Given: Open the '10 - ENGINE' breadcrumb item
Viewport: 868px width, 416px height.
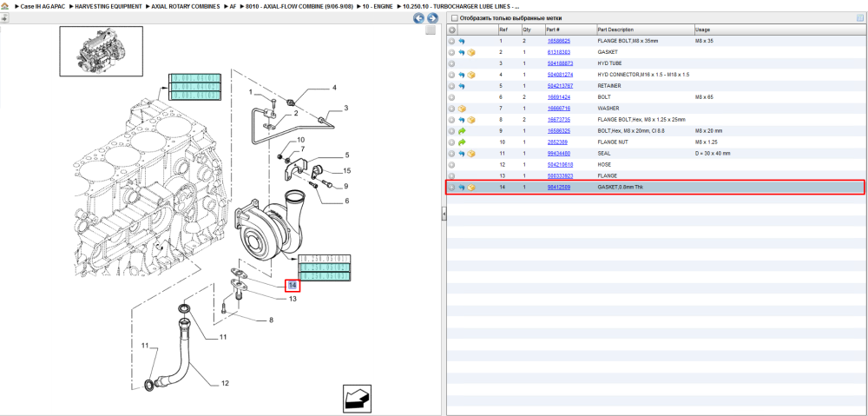Looking at the screenshot, I should (378, 6).
